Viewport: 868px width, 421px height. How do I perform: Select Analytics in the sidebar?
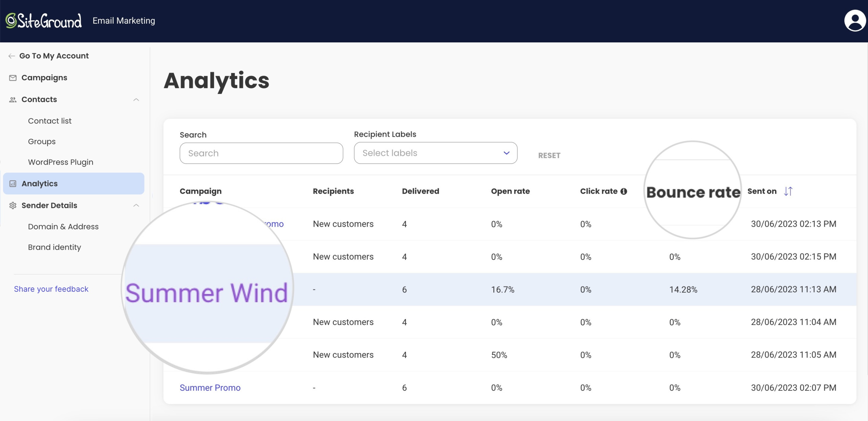pos(74,184)
